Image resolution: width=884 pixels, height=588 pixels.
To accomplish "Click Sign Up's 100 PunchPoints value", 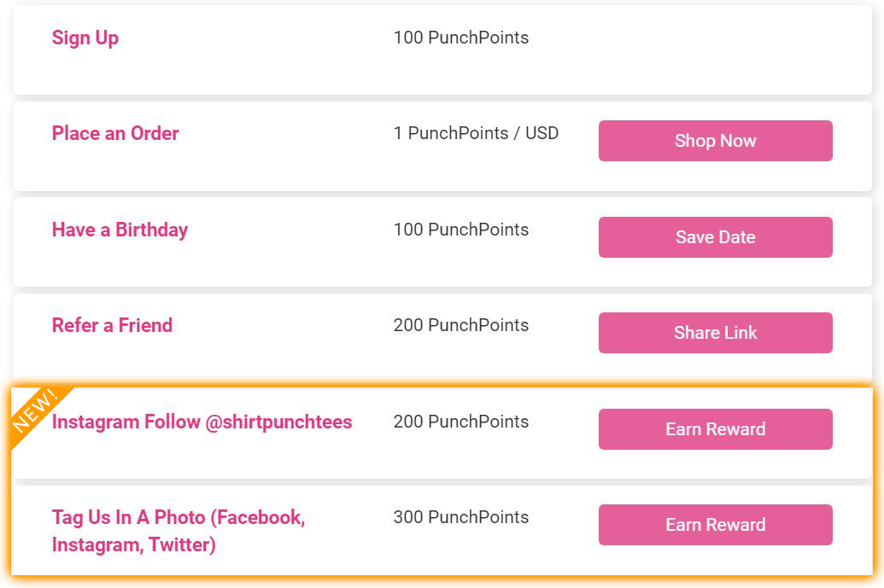I will pyautogui.click(x=460, y=38).
